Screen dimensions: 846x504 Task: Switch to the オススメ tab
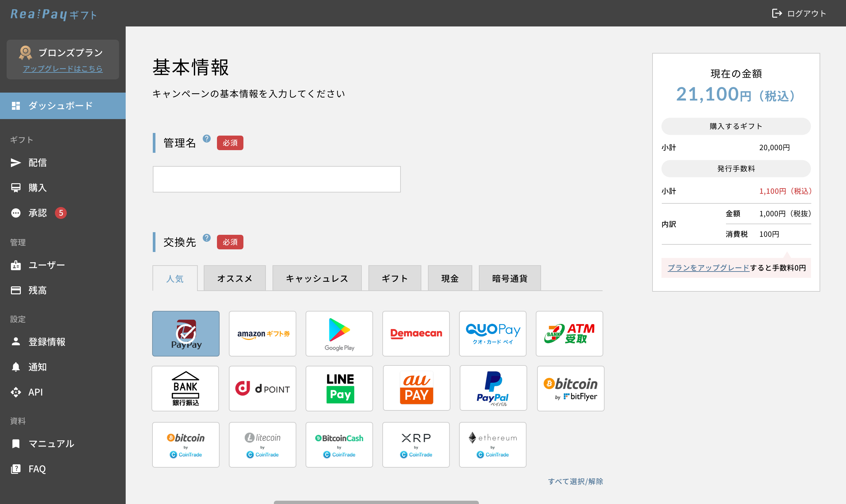pos(235,278)
